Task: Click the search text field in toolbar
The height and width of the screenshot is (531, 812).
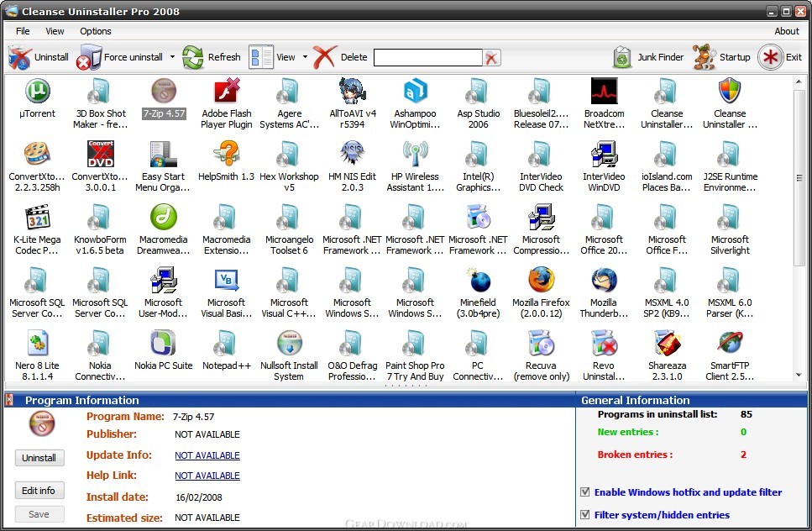Action: 427,57
